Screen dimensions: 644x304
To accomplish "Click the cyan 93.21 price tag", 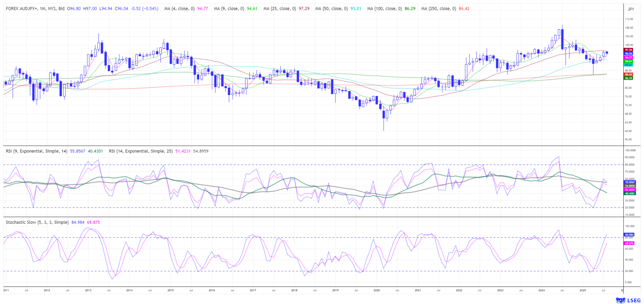I will point(629,64).
